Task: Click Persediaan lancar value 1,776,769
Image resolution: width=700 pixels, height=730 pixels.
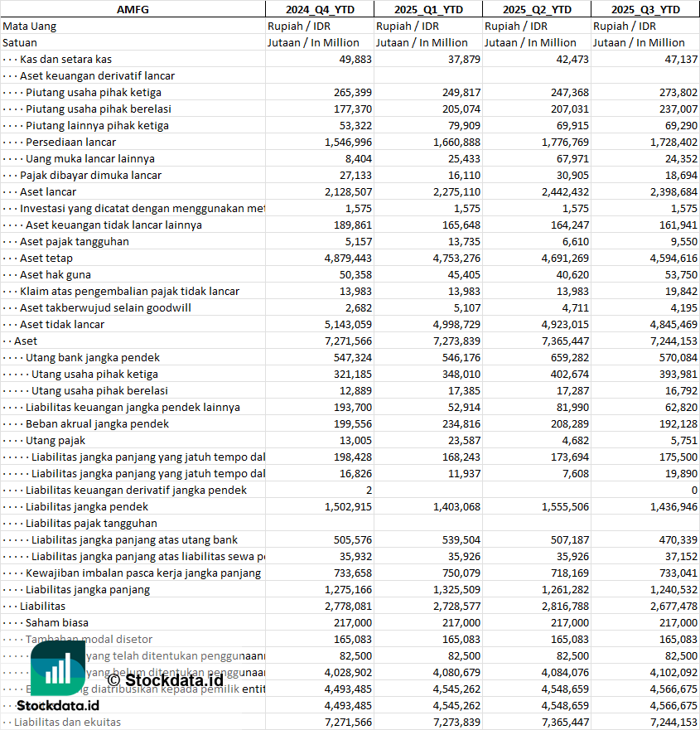Action: [x=566, y=142]
